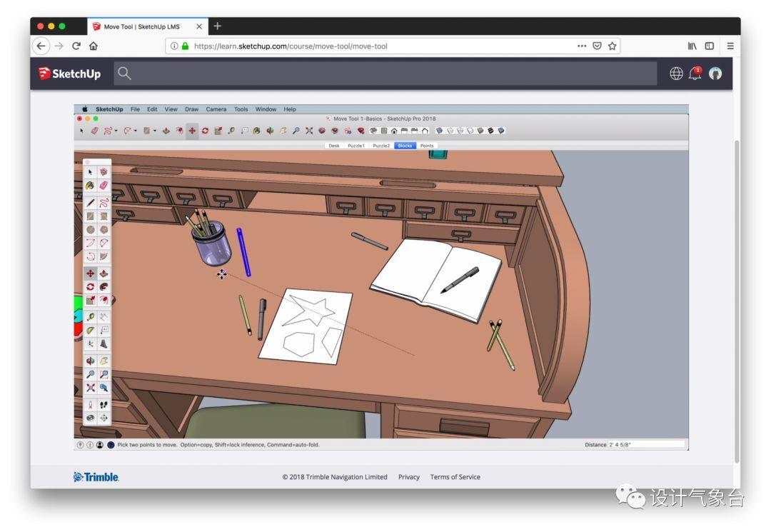This screenshot has width=771, height=532.
Task: Click the SketchUp logo in site header
Action: pos(69,74)
